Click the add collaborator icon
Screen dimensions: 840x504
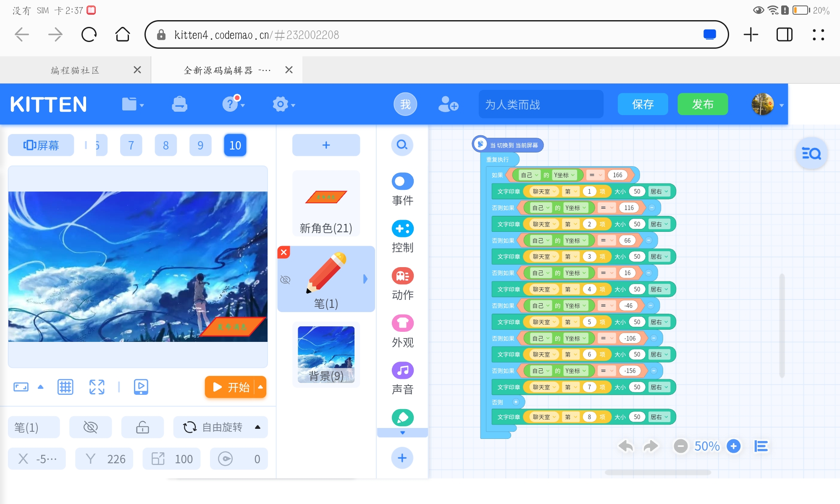[448, 104]
